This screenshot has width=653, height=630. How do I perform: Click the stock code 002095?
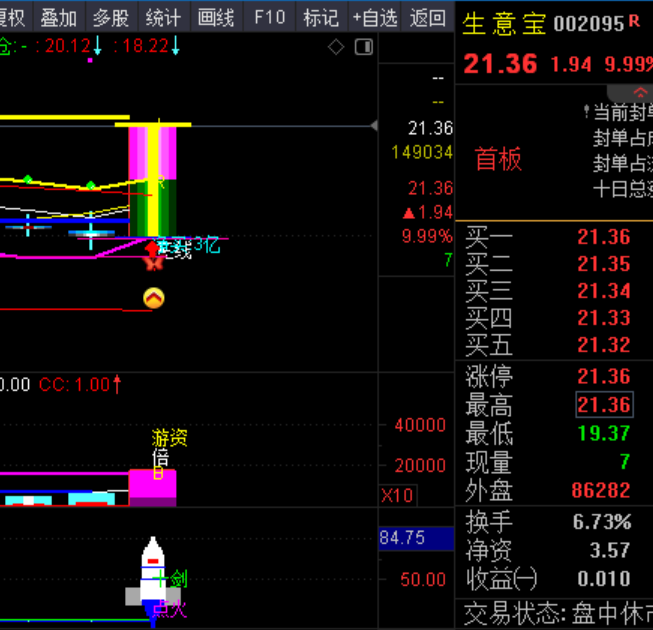pos(588,24)
